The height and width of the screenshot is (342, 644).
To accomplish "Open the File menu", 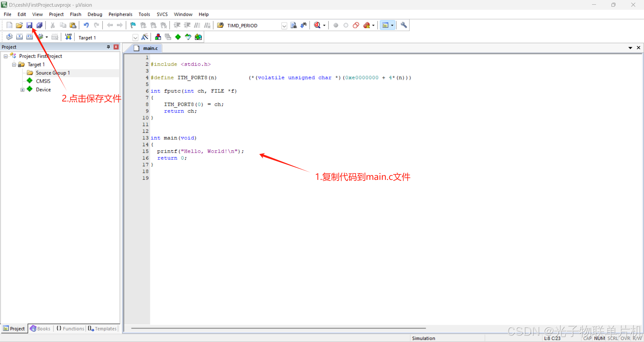I will coord(7,14).
